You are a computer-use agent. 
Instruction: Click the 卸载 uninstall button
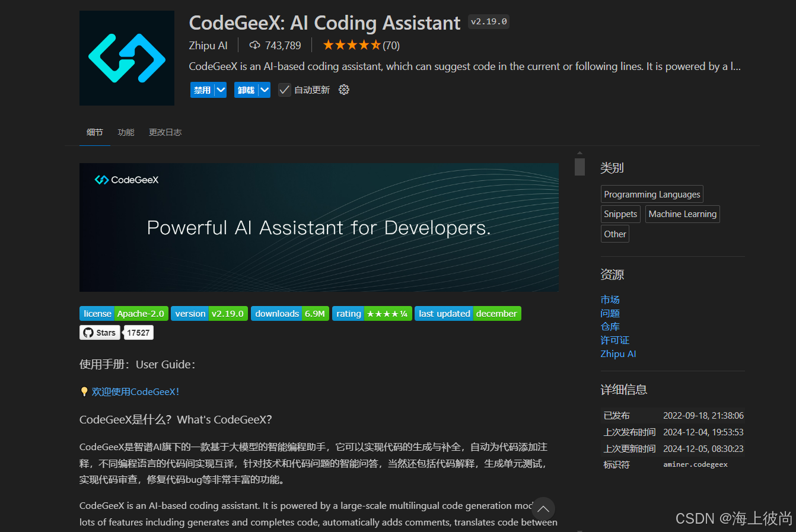pyautogui.click(x=246, y=90)
